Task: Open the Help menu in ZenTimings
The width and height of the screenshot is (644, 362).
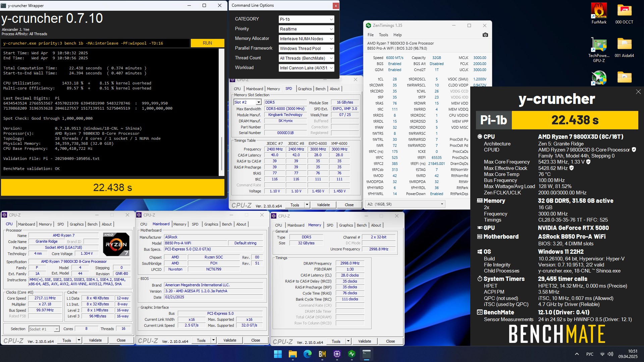Action: point(397,35)
